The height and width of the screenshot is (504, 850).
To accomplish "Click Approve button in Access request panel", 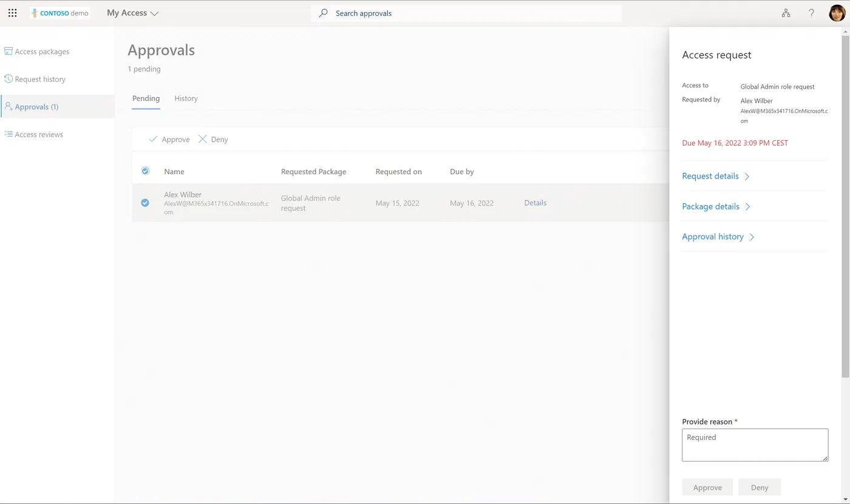I will tap(707, 488).
